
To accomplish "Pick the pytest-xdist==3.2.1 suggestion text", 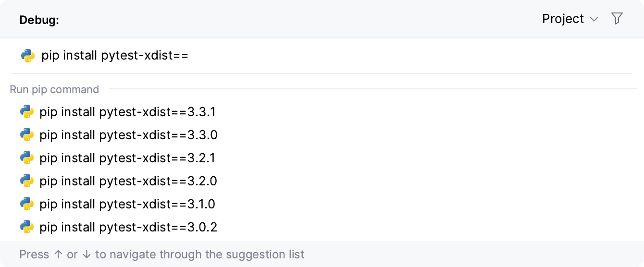I will [x=127, y=158].
